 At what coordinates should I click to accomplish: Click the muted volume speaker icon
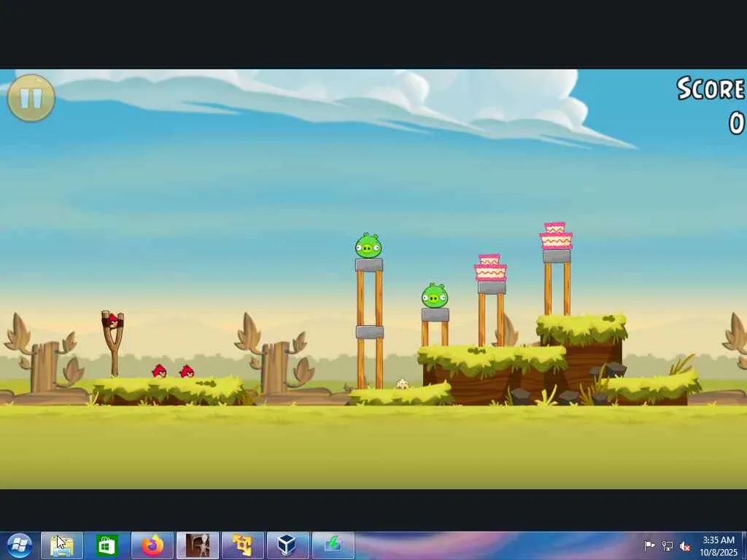tap(686, 545)
